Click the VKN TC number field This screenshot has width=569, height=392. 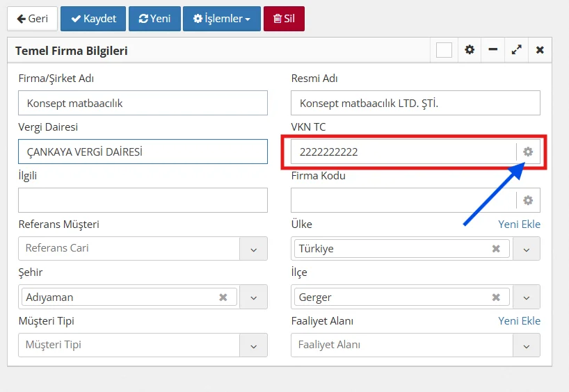pyautogui.click(x=403, y=152)
